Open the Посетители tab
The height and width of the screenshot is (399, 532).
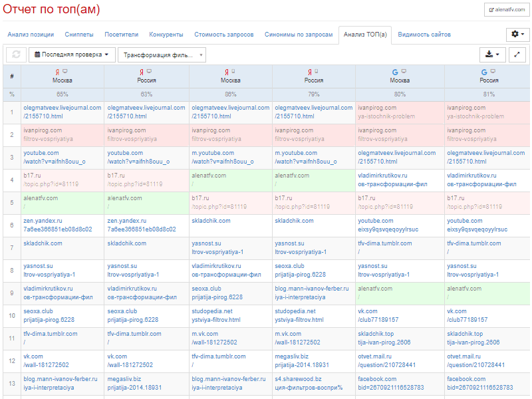click(122, 35)
